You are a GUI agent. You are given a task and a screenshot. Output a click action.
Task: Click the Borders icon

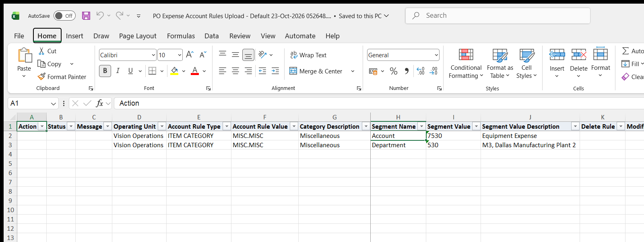152,71
